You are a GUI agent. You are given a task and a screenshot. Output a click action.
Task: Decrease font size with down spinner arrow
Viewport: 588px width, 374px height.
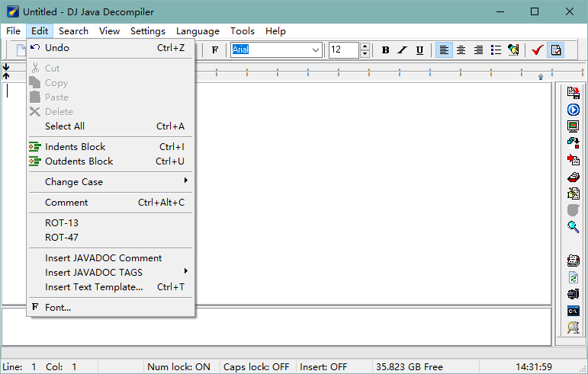pos(365,53)
